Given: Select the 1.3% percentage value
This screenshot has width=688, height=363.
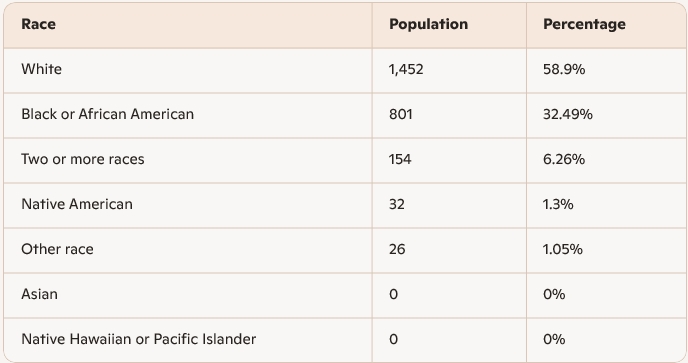Looking at the screenshot, I should coord(558,205).
